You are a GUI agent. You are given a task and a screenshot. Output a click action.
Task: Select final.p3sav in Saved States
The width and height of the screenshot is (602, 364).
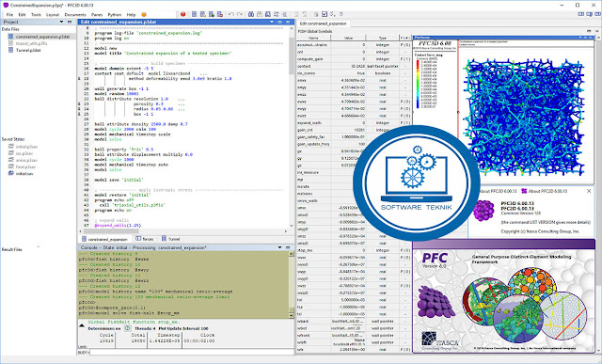click(25, 167)
